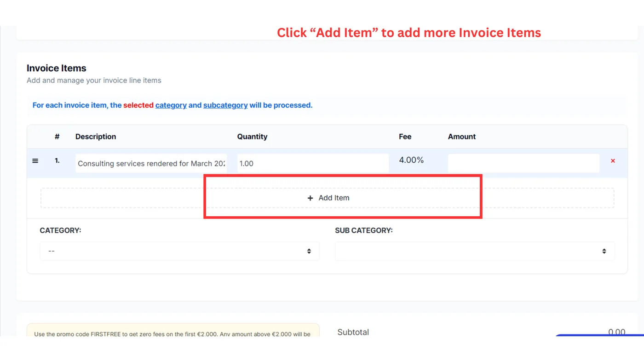Image resolution: width=644 pixels, height=362 pixels.
Task: Click the empty Amount input field
Action: point(523,163)
